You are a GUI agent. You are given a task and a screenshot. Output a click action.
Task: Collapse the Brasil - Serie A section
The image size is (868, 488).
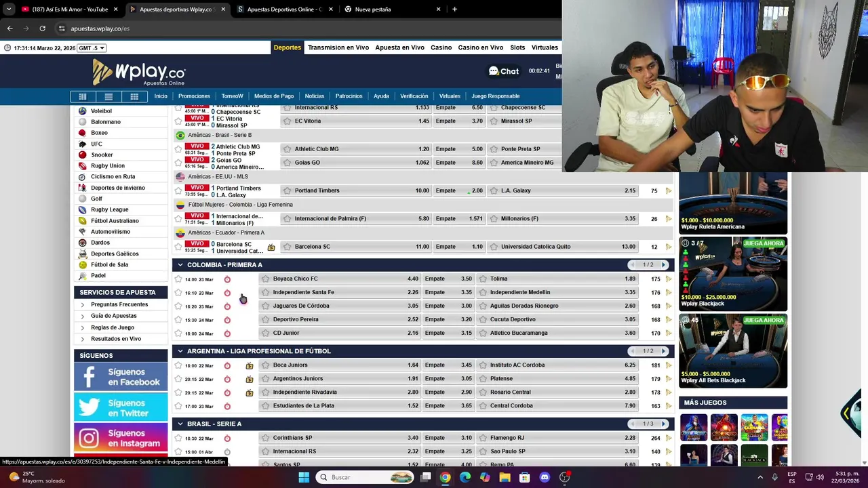[180, 424]
